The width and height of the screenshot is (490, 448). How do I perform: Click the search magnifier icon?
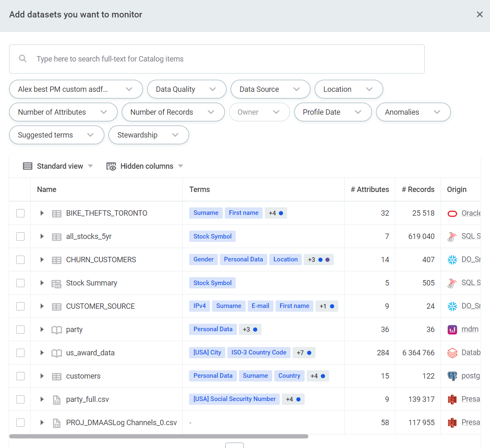tap(23, 59)
